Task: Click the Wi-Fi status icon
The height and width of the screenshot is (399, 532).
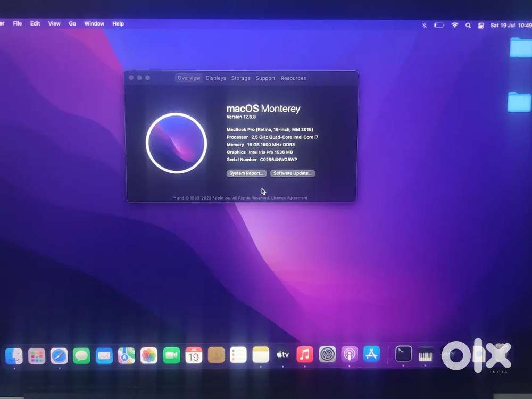Action: pyautogui.click(x=454, y=25)
